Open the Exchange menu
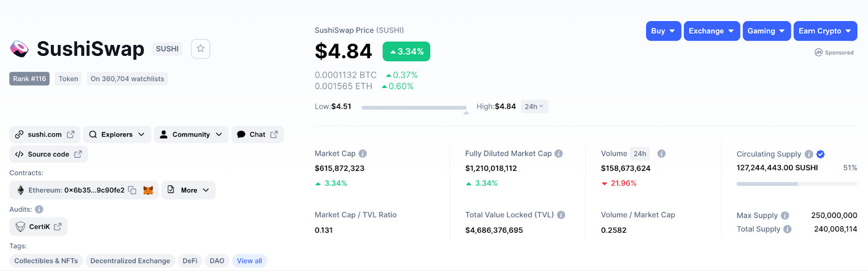 click(711, 31)
